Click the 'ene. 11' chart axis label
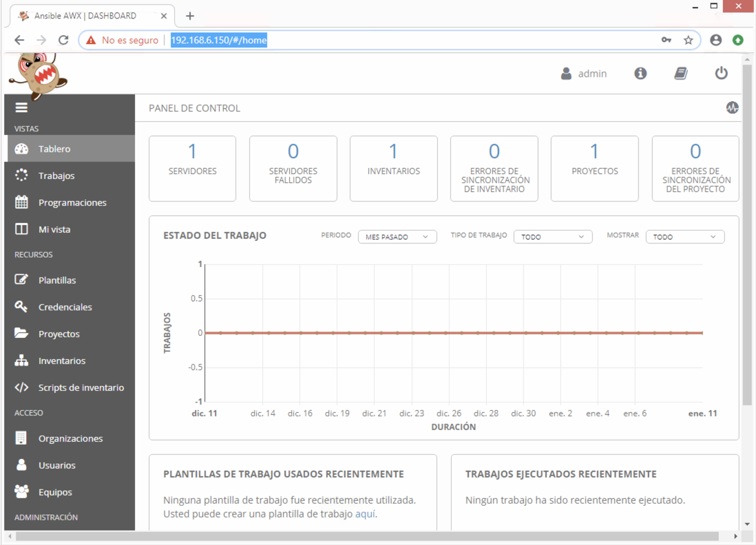The image size is (756, 545). [702, 414]
